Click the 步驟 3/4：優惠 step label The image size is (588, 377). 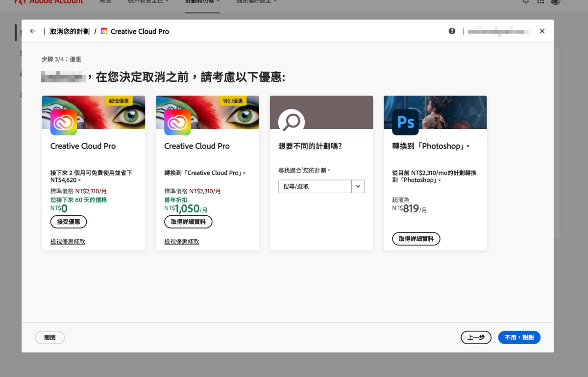click(x=61, y=59)
